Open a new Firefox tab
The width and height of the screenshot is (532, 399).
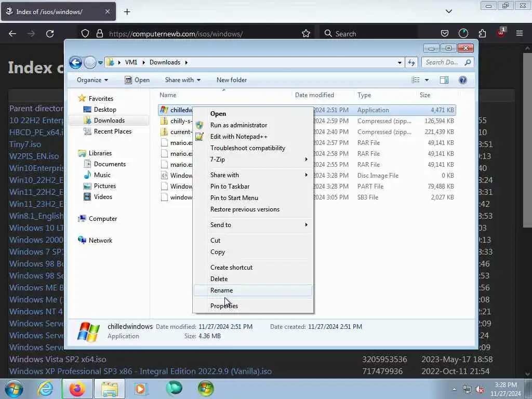pos(127,12)
